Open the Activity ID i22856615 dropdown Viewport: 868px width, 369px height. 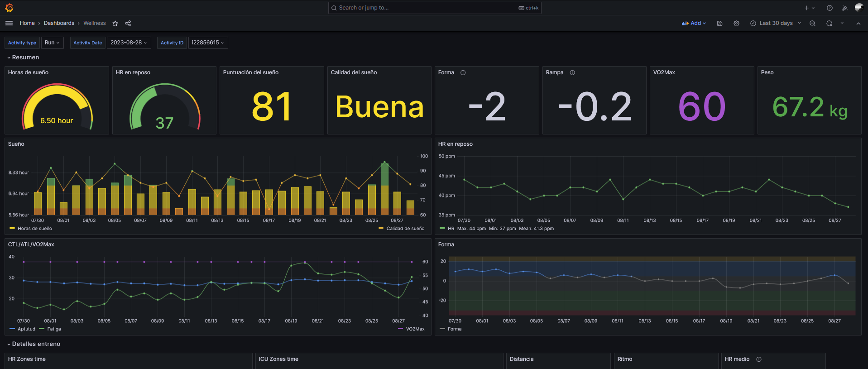pos(208,43)
